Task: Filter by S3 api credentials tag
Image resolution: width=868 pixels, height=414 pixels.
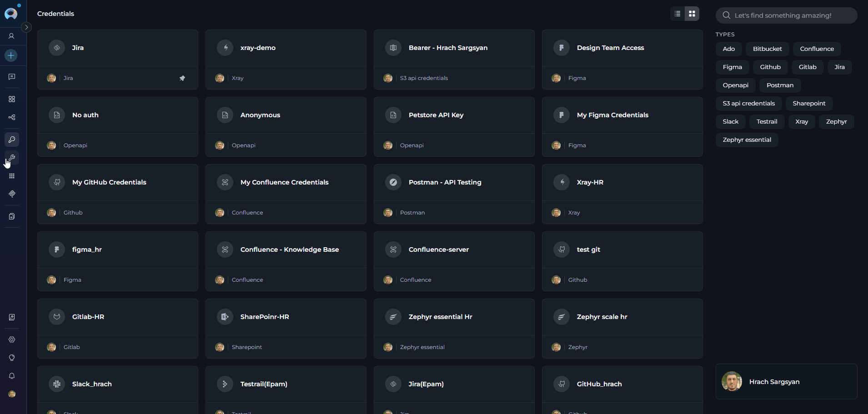Action: point(749,103)
